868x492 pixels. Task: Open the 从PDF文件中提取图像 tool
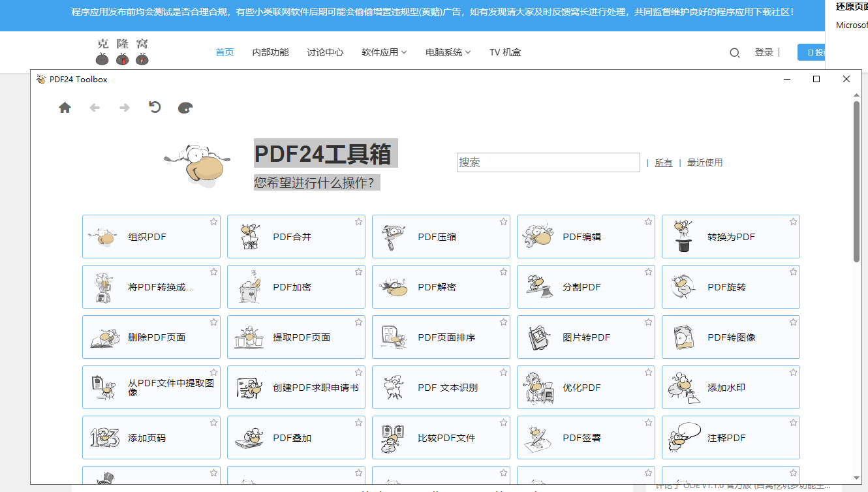151,388
